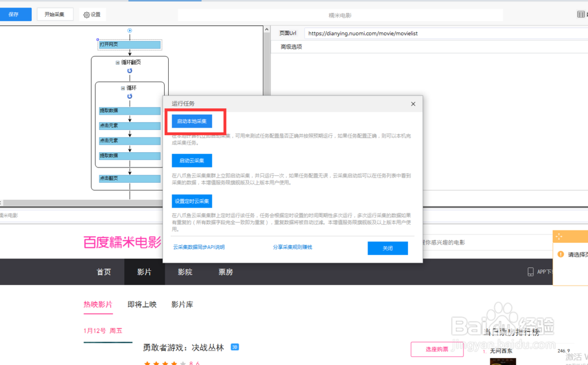Click the star rating under 勇敢者游戏
The width and height of the screenshot is (588, 365).
(x=165, y=363)
